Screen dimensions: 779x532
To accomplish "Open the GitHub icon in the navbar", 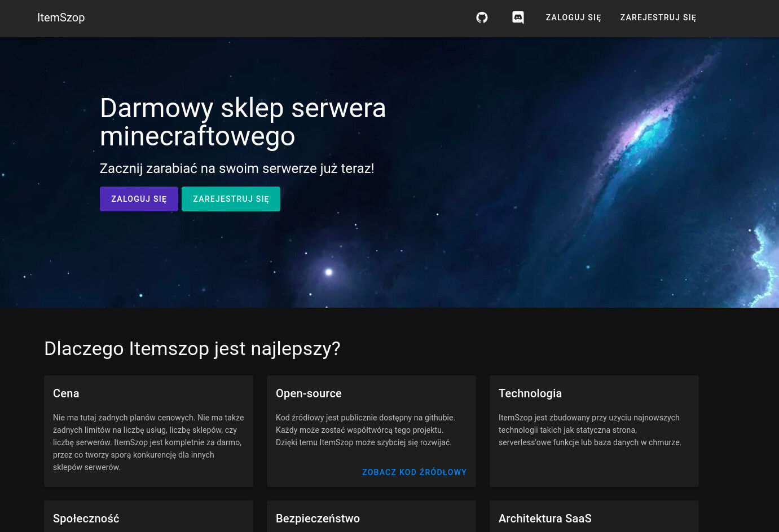I will point(482,17).
